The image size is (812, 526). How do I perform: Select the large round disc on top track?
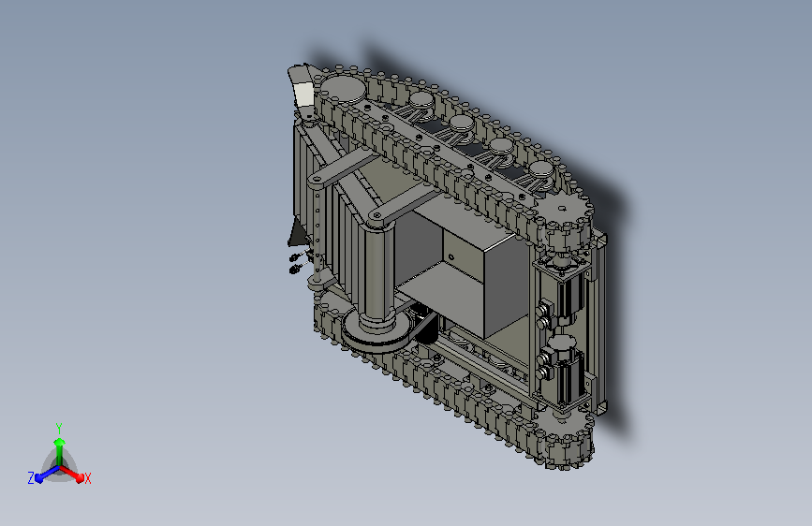tap(344, 89)
